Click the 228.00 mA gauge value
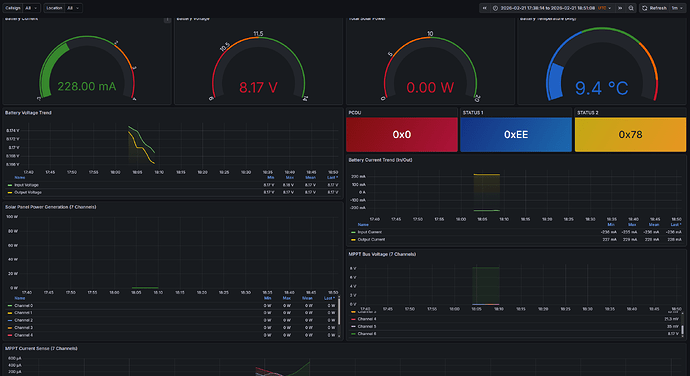Screen dimensions: 690x376 [x=87, y=86]
